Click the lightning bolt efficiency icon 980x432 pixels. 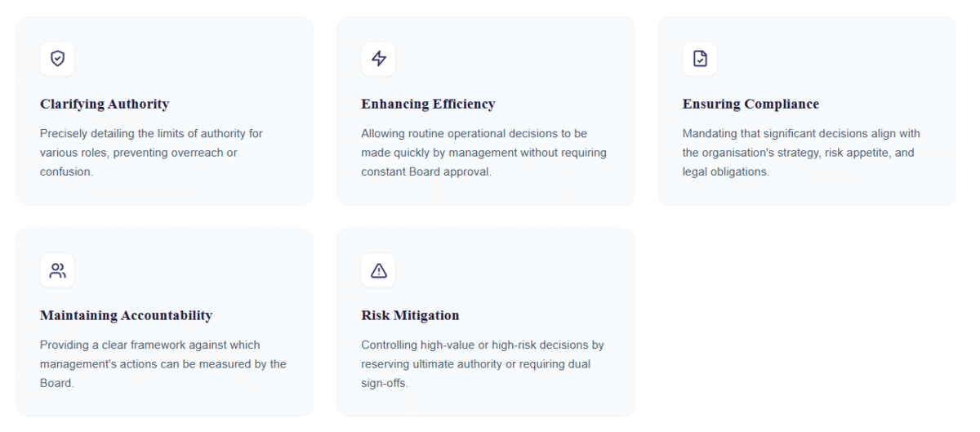coord(378,59)
